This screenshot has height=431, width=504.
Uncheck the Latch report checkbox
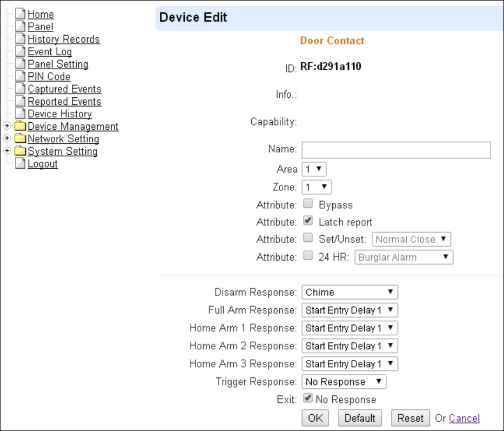pyautogui.click(x=308, y=221)
